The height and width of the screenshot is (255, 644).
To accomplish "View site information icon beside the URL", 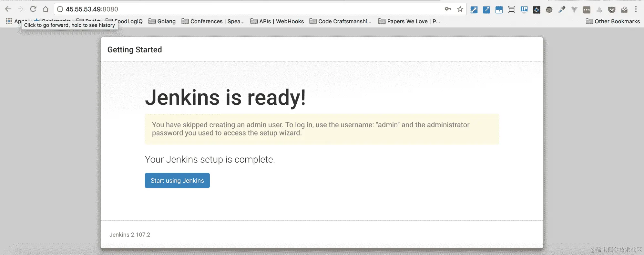I will pos(60,9).
